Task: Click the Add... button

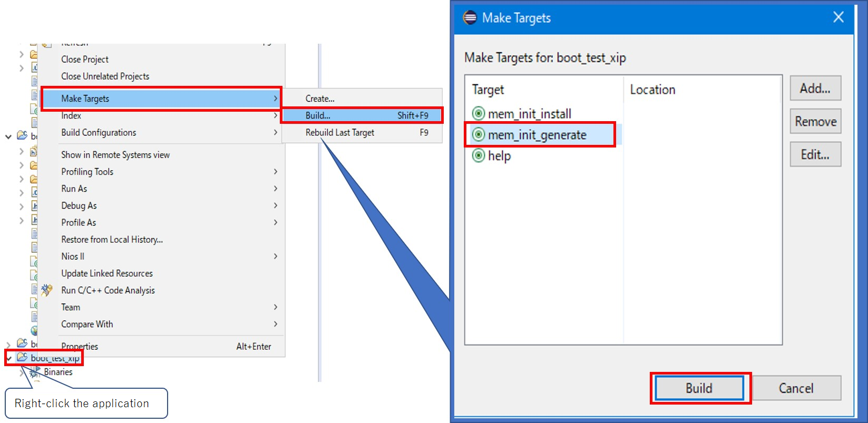Action: (815, 88)
